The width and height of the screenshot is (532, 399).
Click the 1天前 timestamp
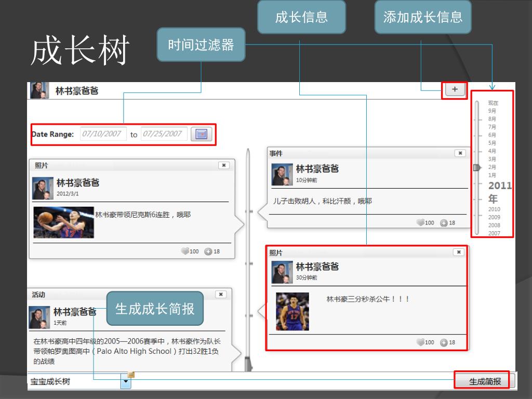[x=60, y=323]
